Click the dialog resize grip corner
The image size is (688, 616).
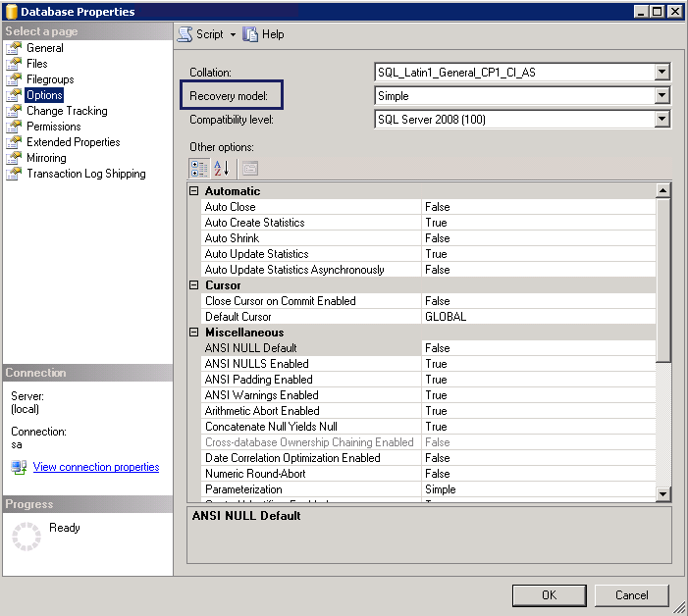pos(680,608)
